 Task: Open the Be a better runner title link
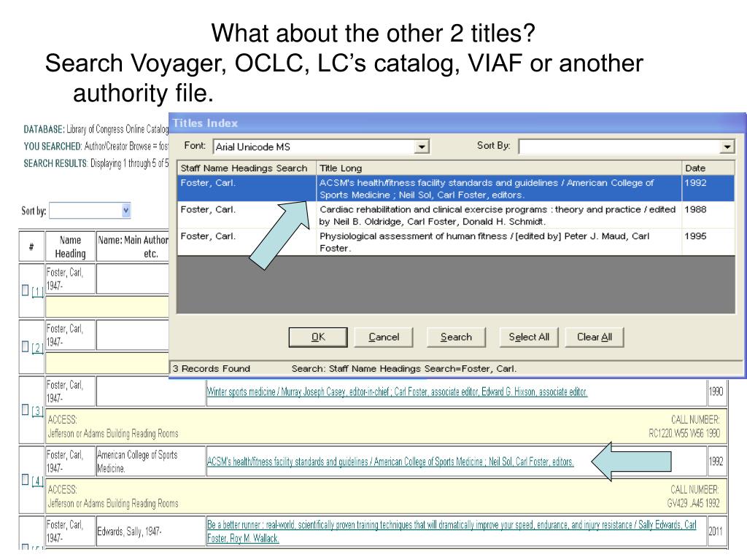pos(452,532)
